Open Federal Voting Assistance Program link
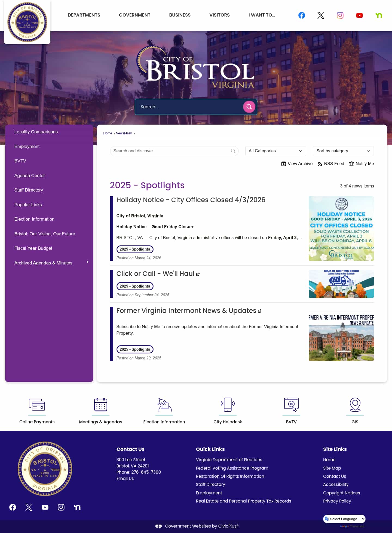Screen dimensions: 392x533 pos(232,468)
